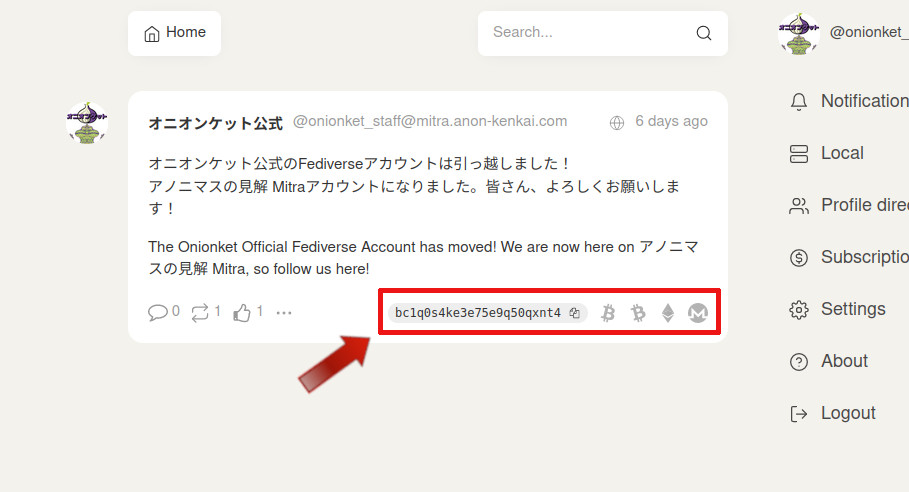Open the About page

(x=843, y=361)
